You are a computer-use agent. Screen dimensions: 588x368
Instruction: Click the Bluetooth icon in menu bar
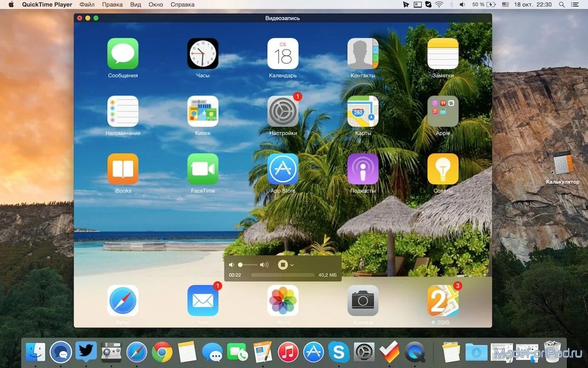coord(451,5)
